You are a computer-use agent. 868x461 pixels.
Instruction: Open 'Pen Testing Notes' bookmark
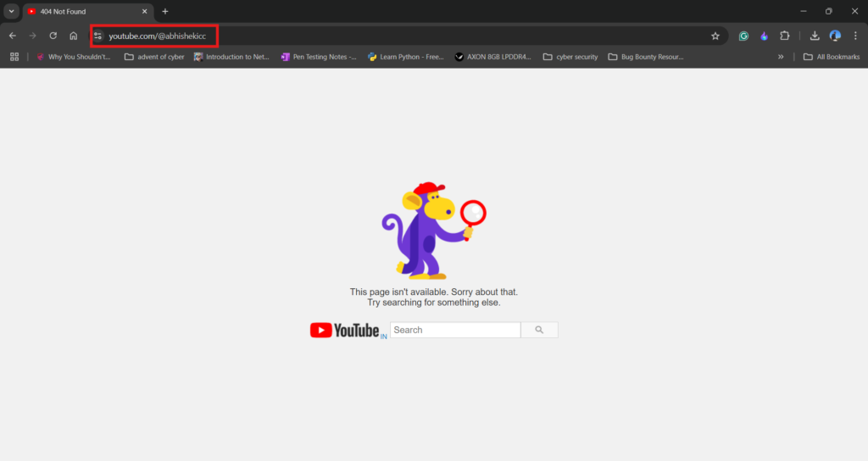coord(319,57)
